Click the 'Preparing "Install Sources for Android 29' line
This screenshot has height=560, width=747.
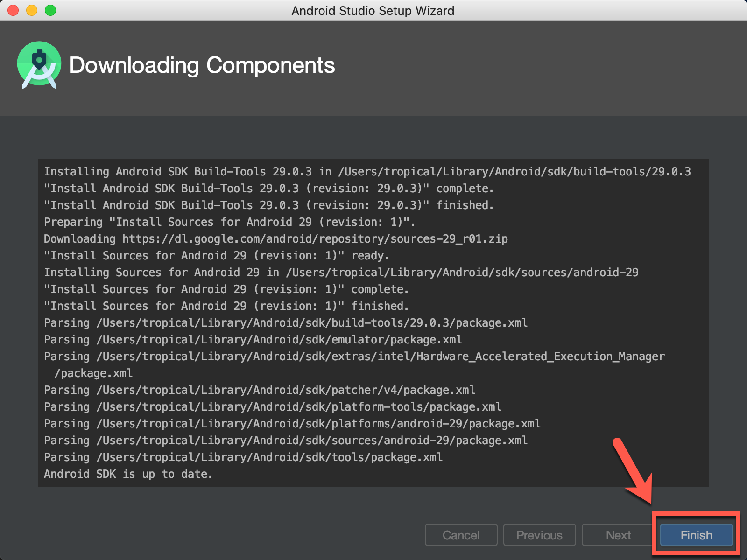[x=230, y=222]
